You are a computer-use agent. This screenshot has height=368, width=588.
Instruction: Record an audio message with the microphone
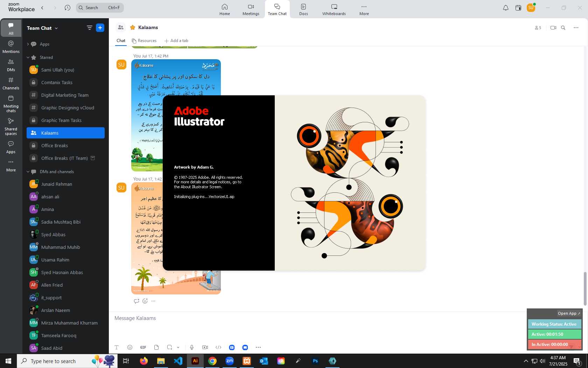(192, 347)
